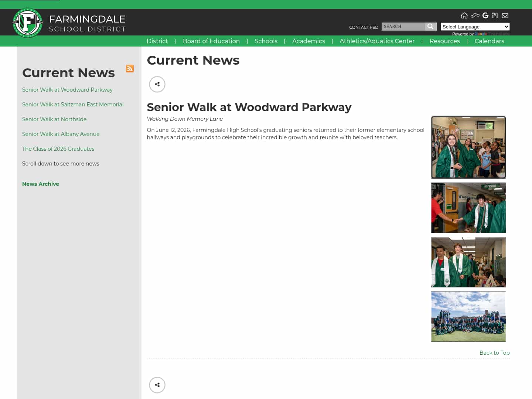Screen dimensions: 532x399
Task: Open Senior Walk at Woodward Parkway sidebar link
Action: (67, 90)
